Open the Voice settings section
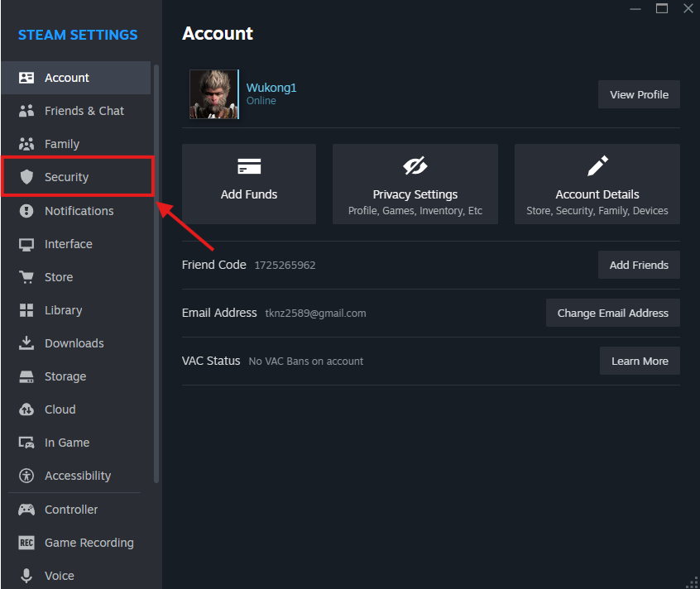The width and height of the screenshot is (700, 589). pos(59,576)
